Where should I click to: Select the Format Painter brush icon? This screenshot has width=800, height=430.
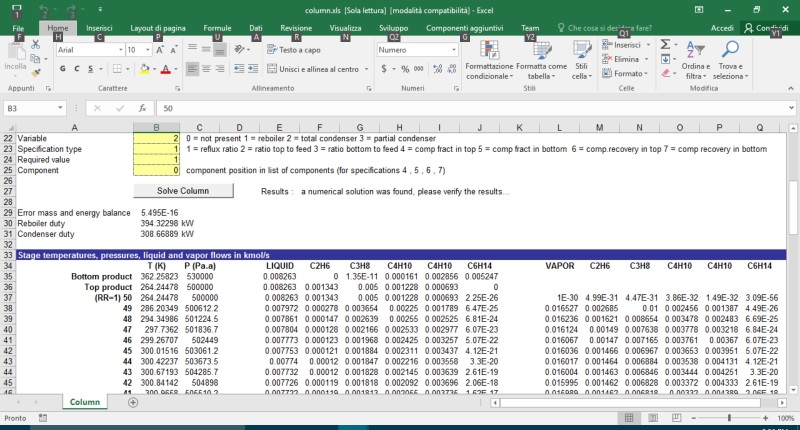click(x=35, y=73)
